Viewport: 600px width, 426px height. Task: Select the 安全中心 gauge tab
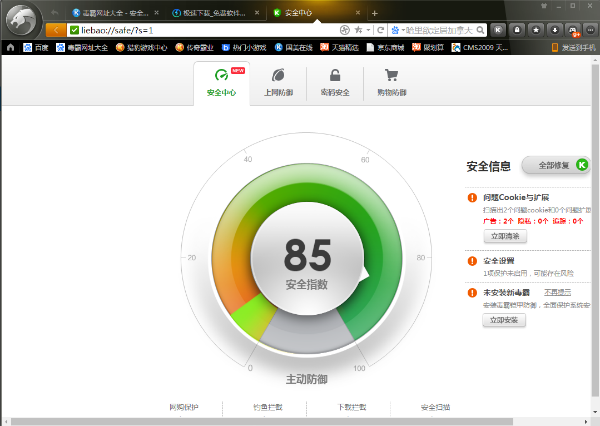(x=221, y=82)
